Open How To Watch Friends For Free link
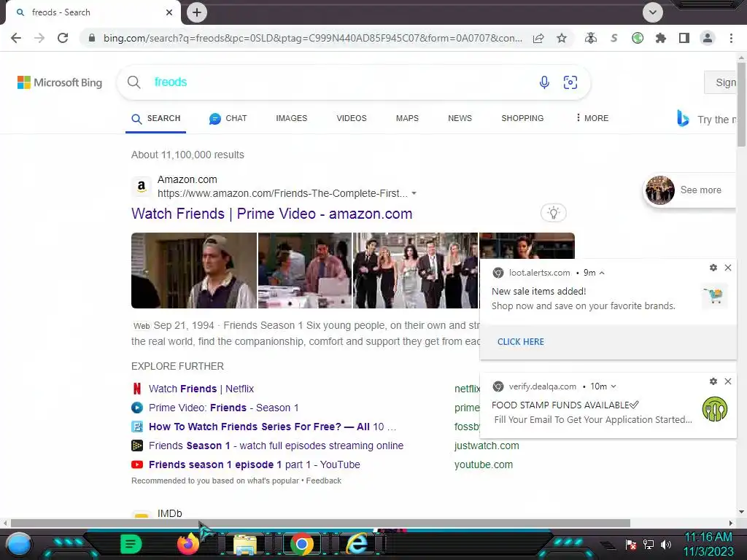 point(272,427)
